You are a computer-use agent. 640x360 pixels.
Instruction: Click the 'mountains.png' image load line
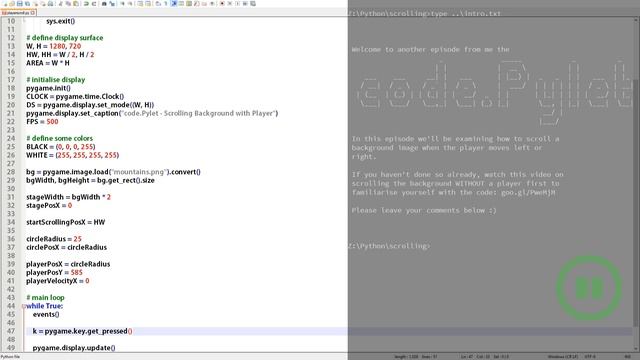[113, 172]
